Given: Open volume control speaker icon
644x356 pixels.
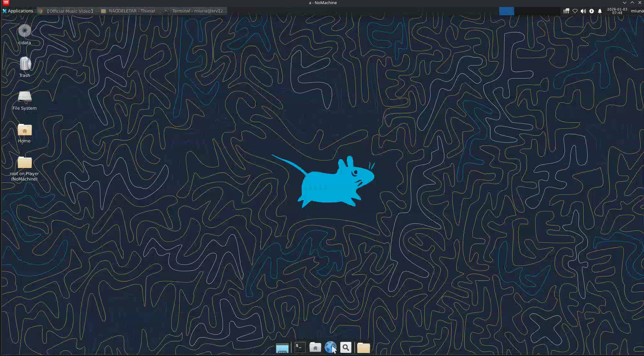Looking at the screenshot, I should coord(583,11).
